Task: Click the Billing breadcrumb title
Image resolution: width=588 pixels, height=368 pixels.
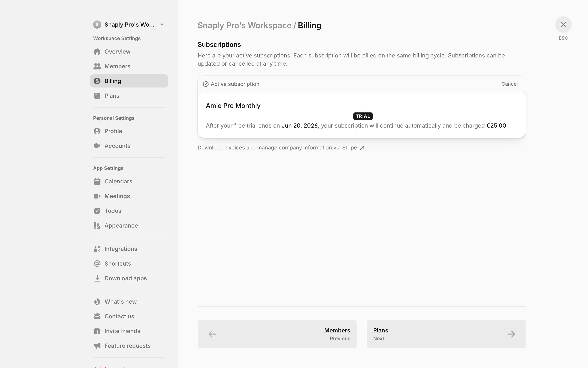Action: click(x=309, y=25)
